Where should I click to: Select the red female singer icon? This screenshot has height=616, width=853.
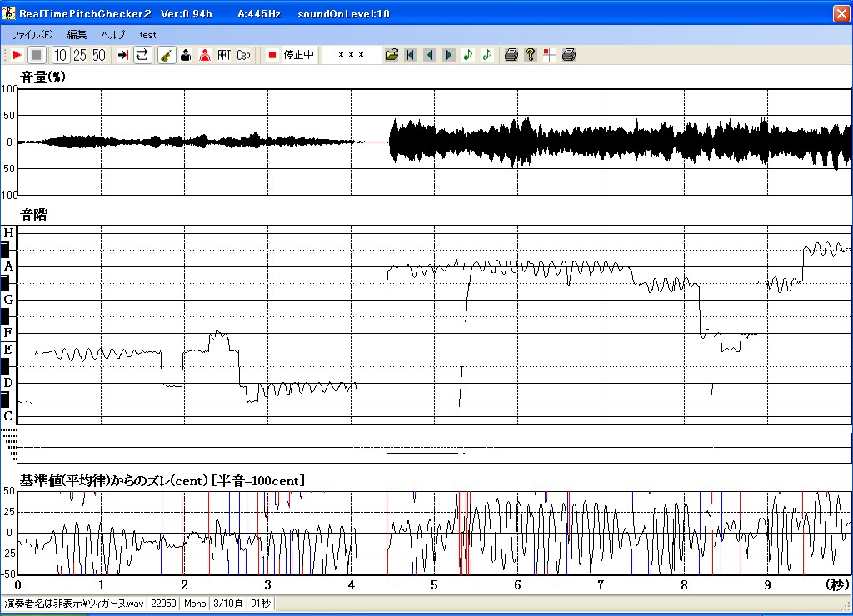tap(205, 55)
